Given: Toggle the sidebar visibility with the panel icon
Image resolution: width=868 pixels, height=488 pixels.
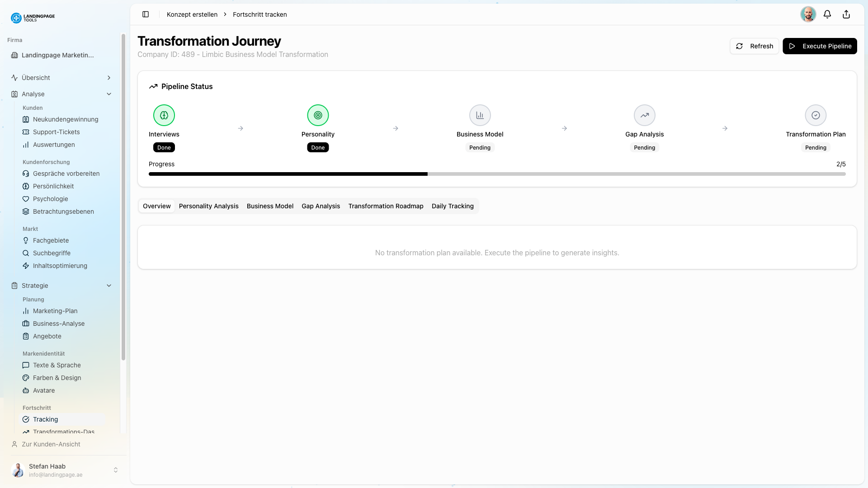Looking at the screenshot, I should (146, 14).
